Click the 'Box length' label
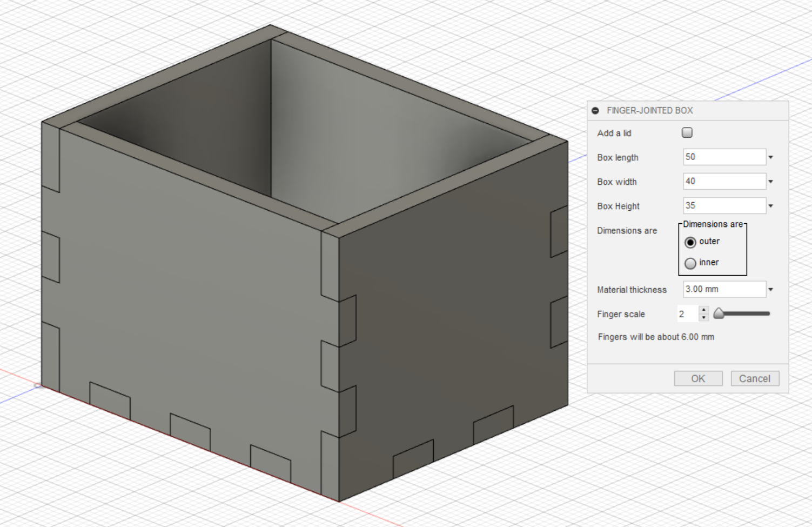Screen dimensions: 812x527 (618, 157)
